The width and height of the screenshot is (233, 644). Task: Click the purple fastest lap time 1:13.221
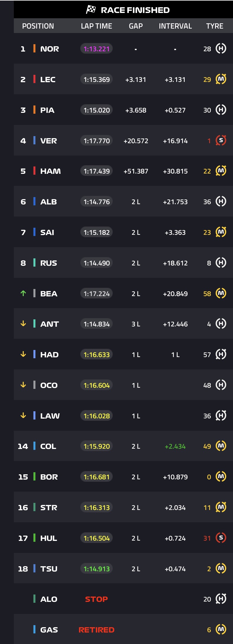click(96, 49)
